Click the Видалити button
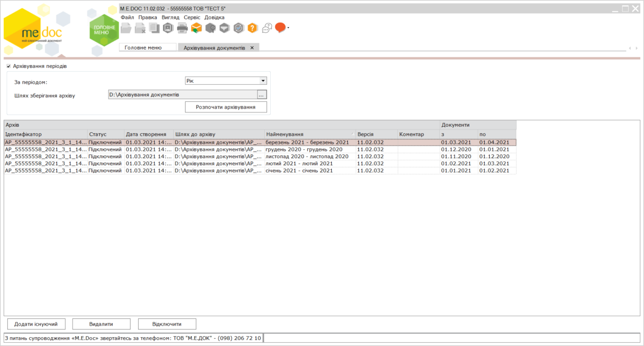Screen dimensions: 644x346 pyautogui.click(x=101, y=324)
